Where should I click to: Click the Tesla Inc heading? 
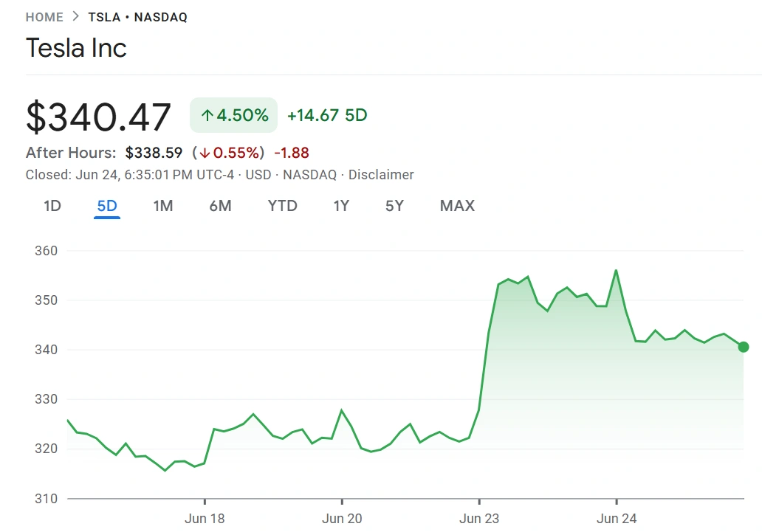76,48
